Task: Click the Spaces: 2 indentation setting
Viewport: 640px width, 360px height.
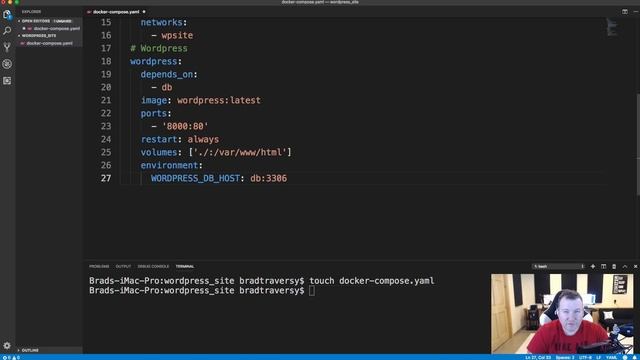Action: click(565, 358)
